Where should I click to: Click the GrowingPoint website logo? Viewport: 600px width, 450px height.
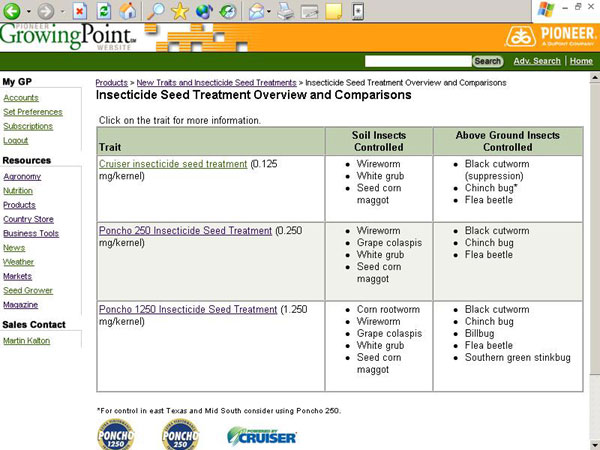pyautogui.click(x=68, y=37)
